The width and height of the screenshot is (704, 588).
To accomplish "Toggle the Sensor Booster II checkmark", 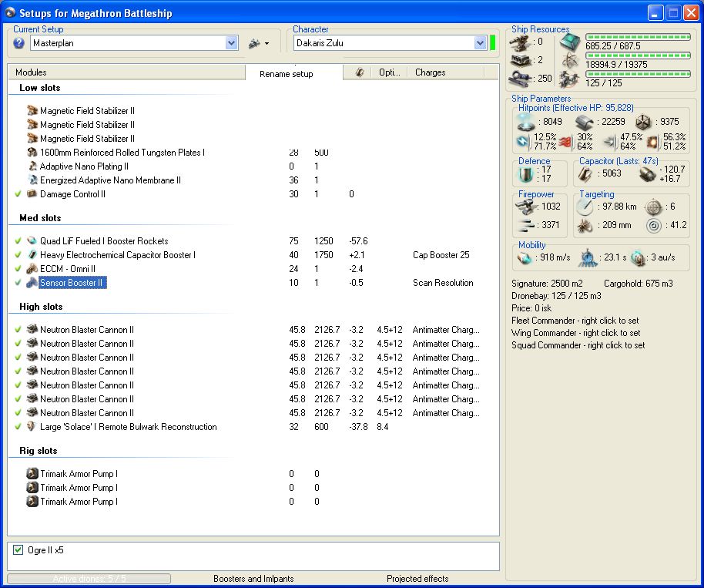I will (18, 283).
